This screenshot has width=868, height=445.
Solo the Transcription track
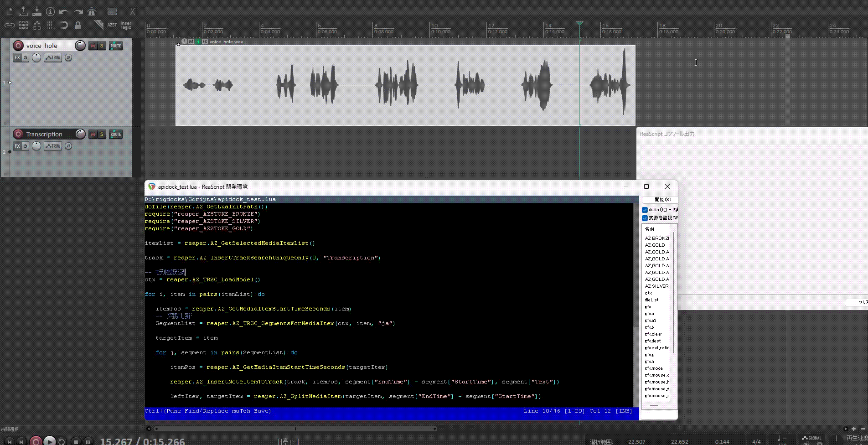[102, 134]
